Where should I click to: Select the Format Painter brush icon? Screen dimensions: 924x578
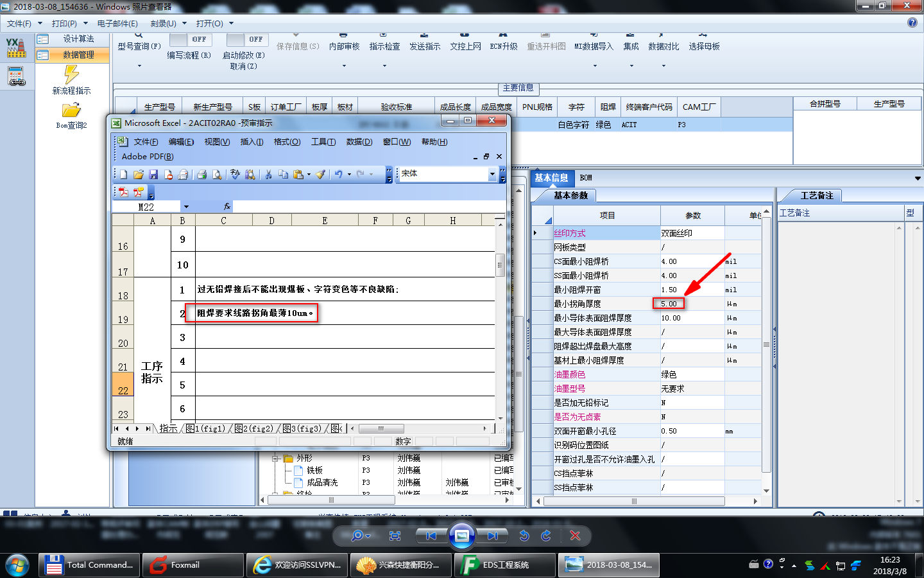tap(320, 174)
